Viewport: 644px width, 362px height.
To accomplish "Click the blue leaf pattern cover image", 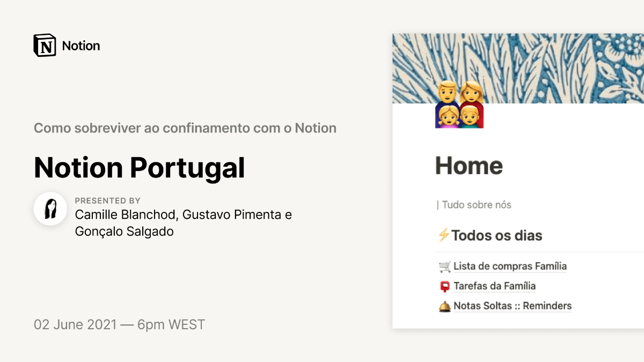I will click(518, 69).
